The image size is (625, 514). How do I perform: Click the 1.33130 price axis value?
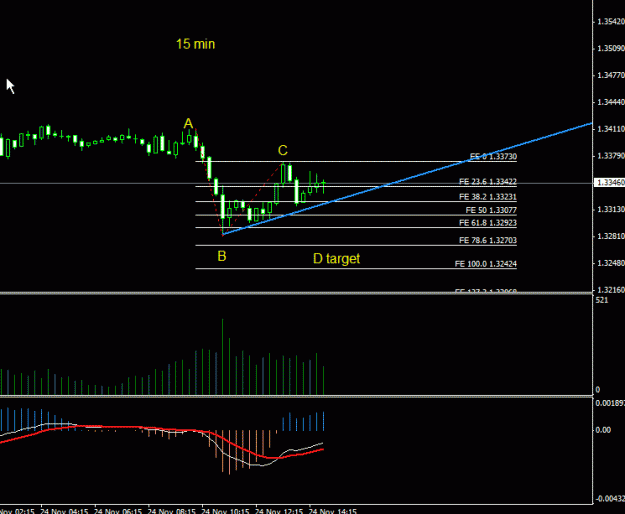tap(611, 209)
